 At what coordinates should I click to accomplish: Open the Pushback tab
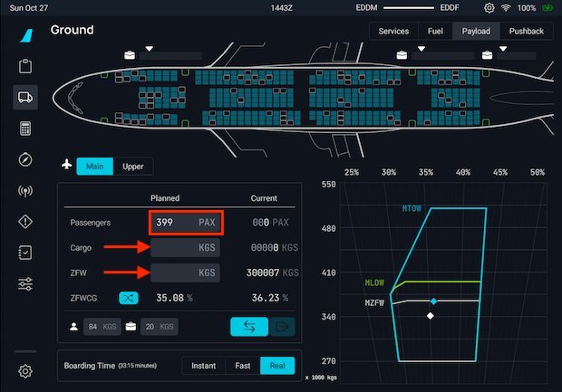click(527, 31)
